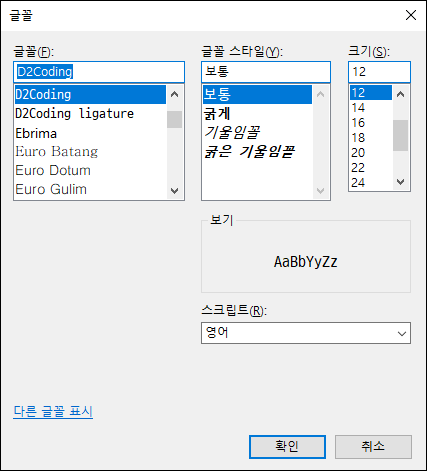
Task: Cancel with the 취소 button
Action: (373, 447)
